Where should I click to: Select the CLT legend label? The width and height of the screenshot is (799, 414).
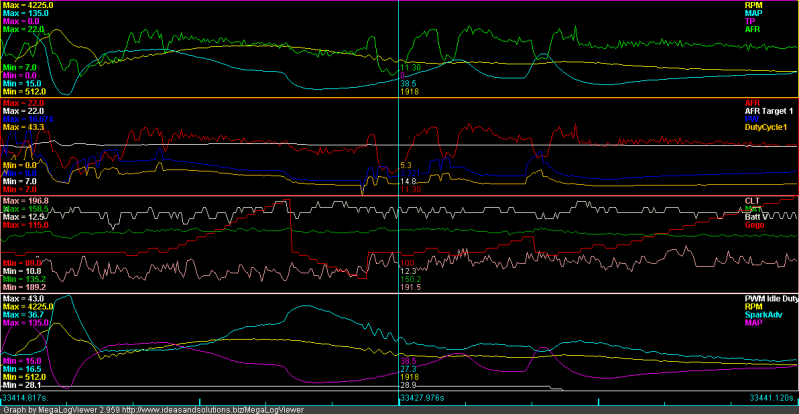pos(752,201)
